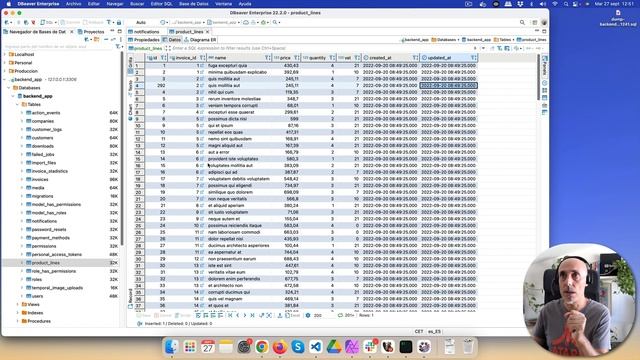Image resolution: width=640 pixels, height=360 pixels.
Task: Open result set settings gear
Action: 308,316
